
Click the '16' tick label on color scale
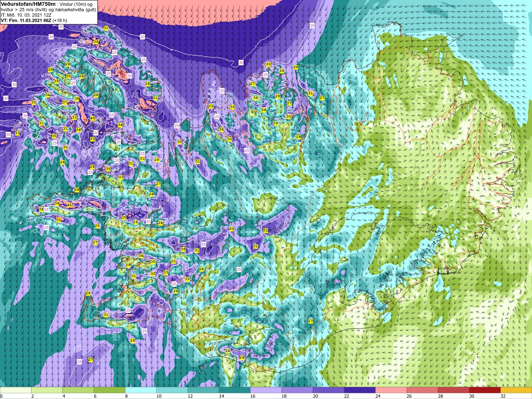point(253,396)
